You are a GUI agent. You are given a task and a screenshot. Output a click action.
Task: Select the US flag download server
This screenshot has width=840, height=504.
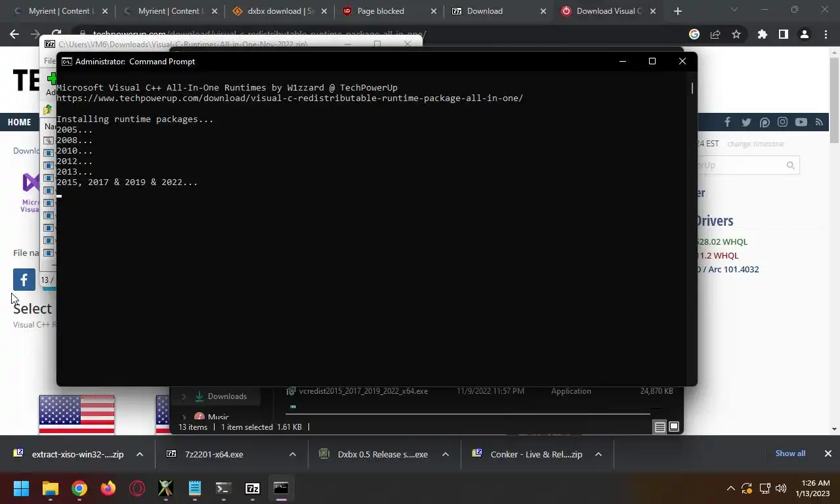[x=77, y=414]
